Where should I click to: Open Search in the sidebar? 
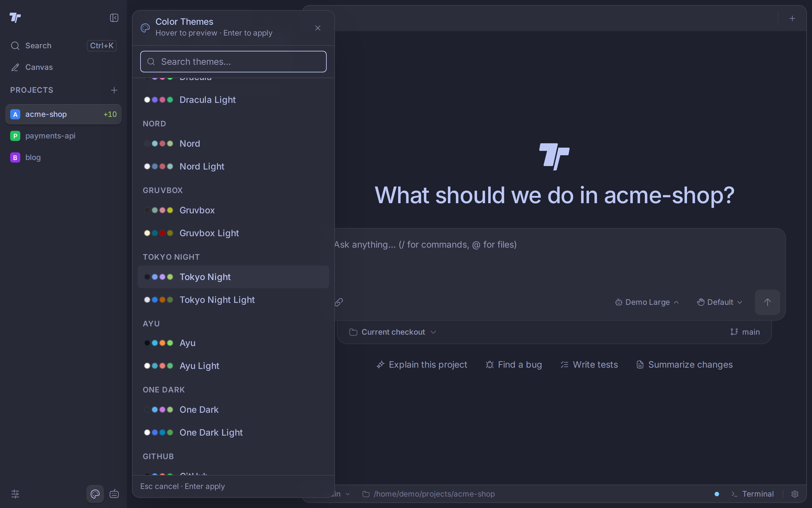click(x=63, y=46)
